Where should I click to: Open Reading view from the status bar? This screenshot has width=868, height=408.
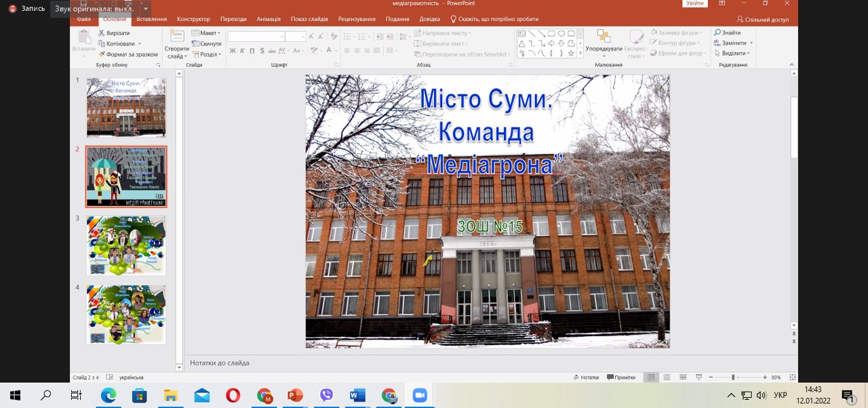(682, 378)
